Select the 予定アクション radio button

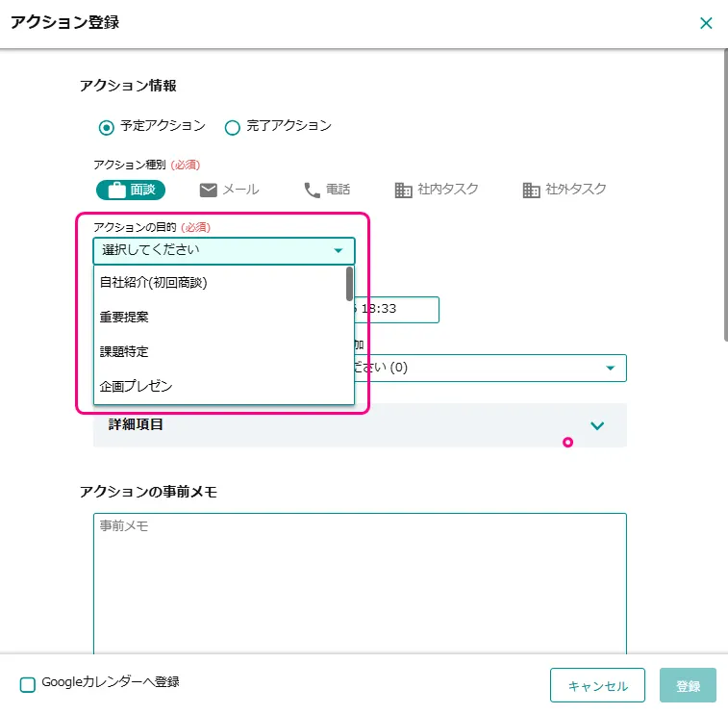107,127
